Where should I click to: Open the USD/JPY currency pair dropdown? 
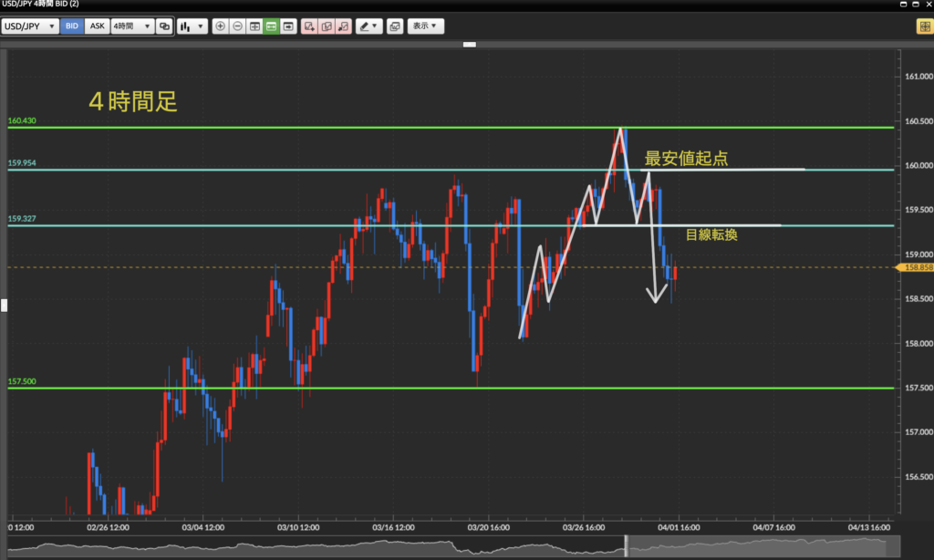30,26
